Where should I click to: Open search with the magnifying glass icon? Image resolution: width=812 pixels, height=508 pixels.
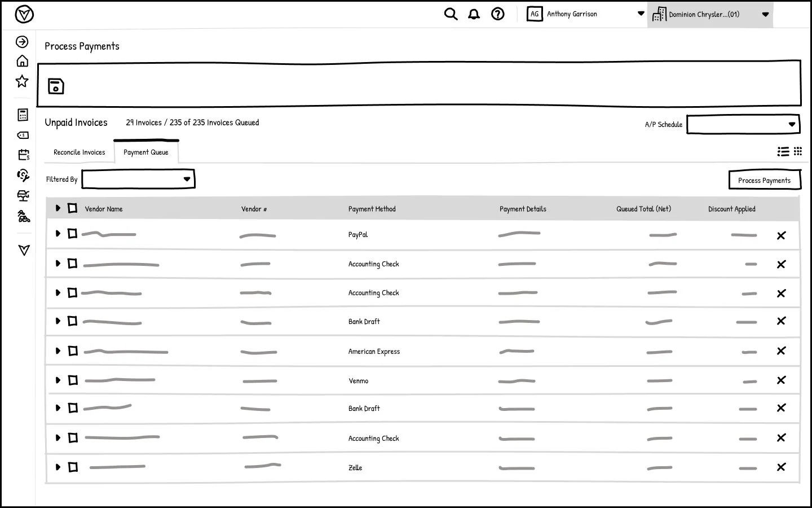point(451,14)
